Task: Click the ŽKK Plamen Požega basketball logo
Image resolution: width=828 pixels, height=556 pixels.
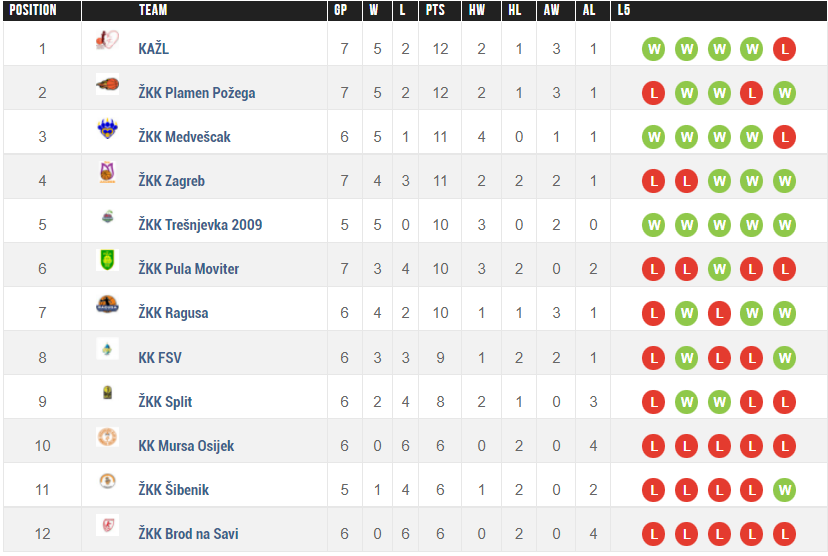Action: click(x=106, y=85)
